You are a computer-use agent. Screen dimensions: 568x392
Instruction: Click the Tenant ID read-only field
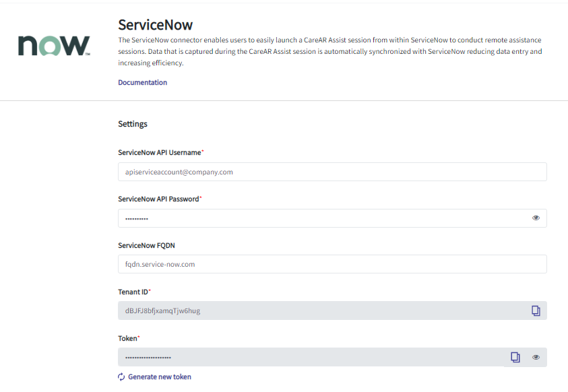(x=332, y=311)
